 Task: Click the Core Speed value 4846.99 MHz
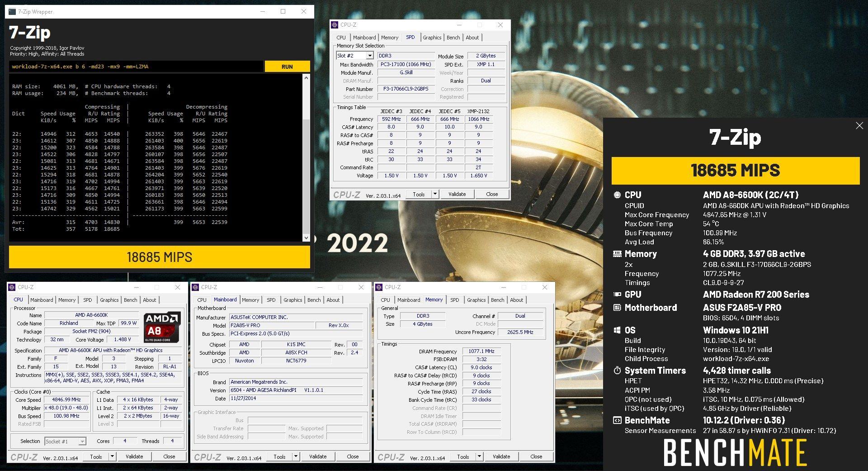pyautogui.click(x=66, y=400)
